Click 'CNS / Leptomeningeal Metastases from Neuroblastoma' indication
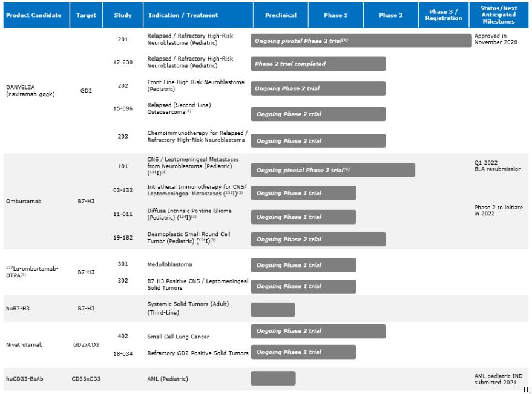 [x=193, y=166]
